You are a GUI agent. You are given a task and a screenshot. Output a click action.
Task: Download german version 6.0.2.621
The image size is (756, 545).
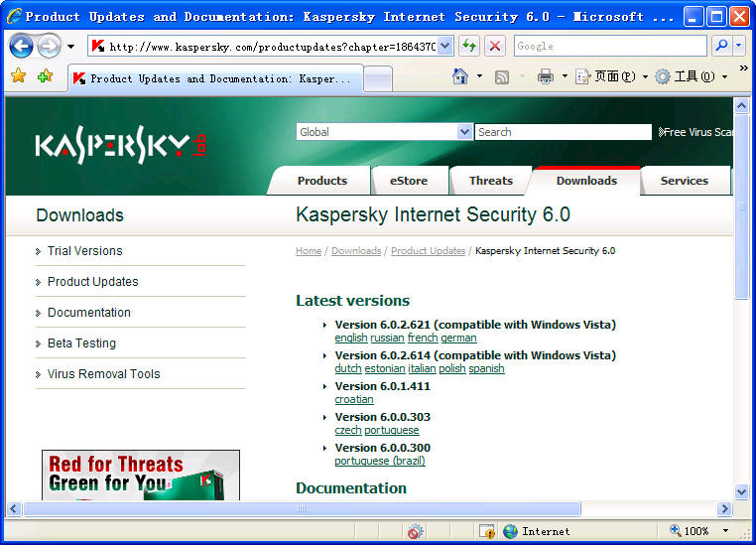click(x=458, y=338)
